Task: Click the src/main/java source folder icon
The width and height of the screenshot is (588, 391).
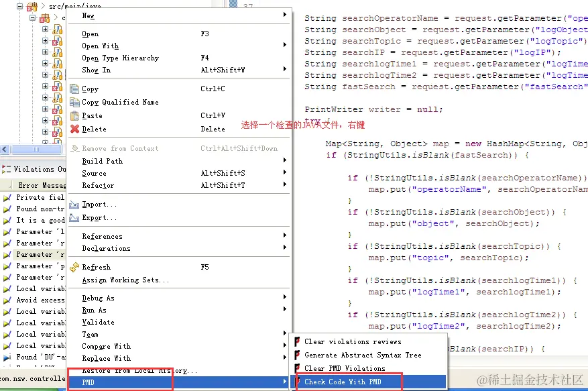Action: [x=32, y=7]
